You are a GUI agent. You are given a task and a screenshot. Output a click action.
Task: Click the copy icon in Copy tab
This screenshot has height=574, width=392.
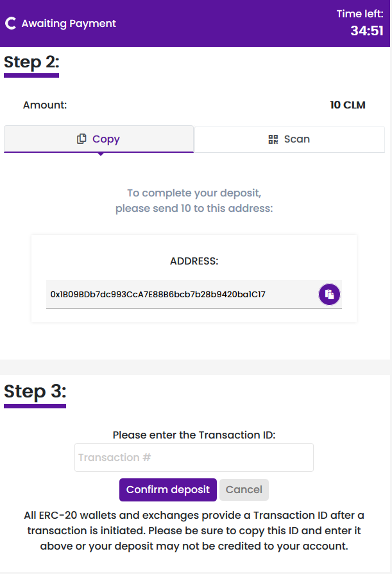coord(81,139)
